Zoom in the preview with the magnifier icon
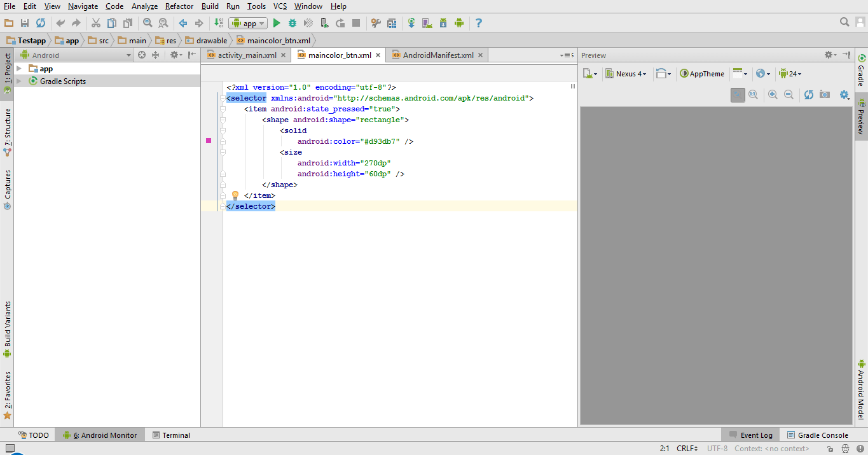Viewport: 868px width, 455px height. [773, 94]
